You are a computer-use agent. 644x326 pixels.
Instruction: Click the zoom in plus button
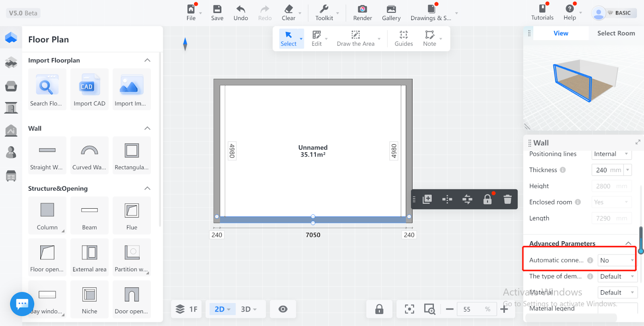[504, 309]
